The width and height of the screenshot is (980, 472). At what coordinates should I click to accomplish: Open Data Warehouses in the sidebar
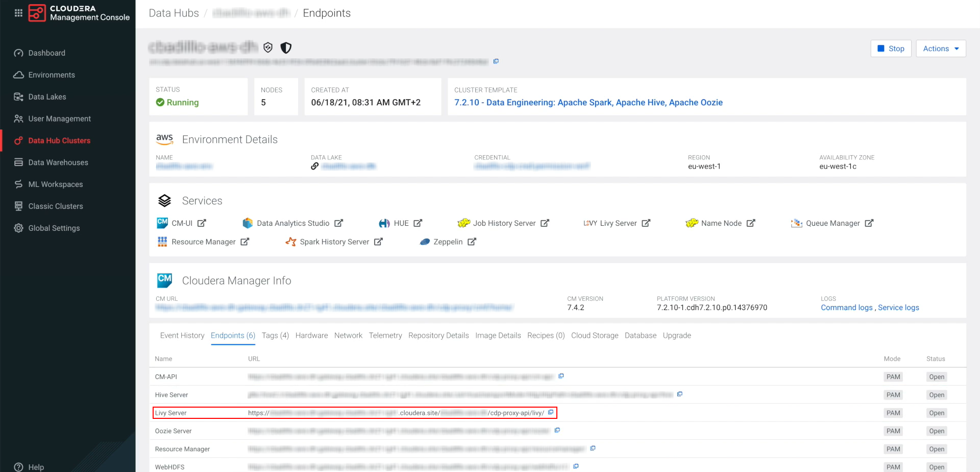[58, 163]
